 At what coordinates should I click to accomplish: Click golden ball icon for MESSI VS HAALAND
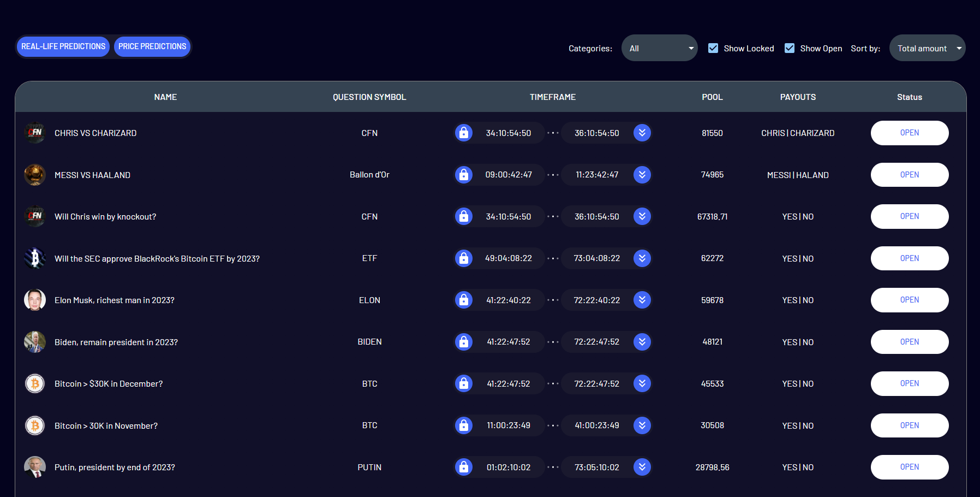pyautogui.click(x=35, y=175)
